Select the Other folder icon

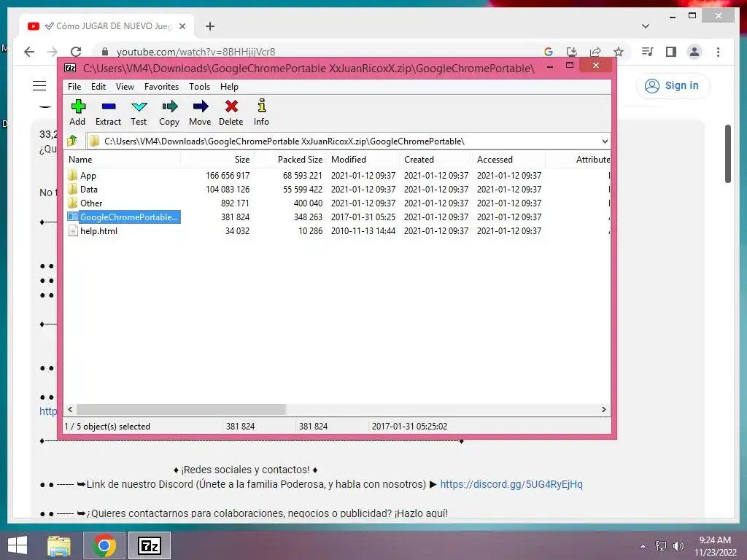tap(72, 203)
